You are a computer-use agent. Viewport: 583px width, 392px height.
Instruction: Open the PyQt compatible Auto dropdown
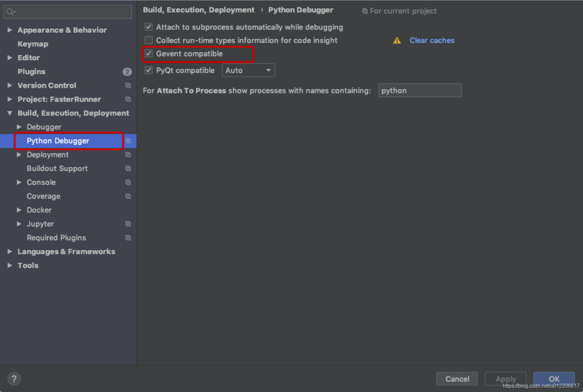(248, 70)
